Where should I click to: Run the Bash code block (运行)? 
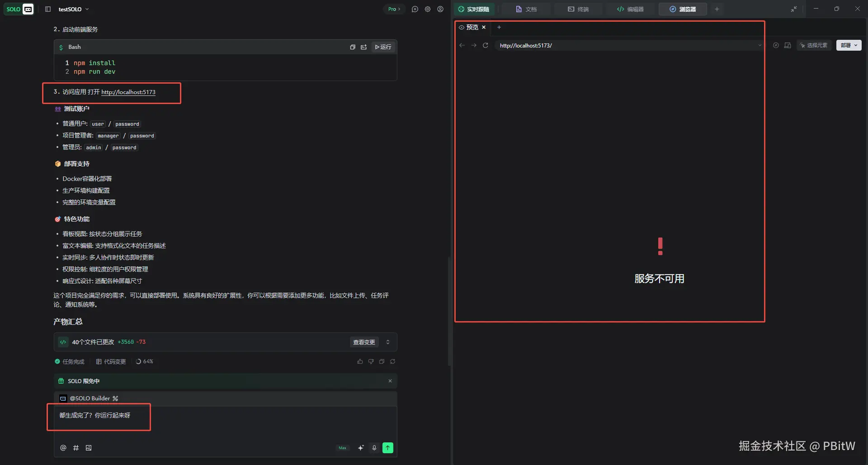point(383,47)
